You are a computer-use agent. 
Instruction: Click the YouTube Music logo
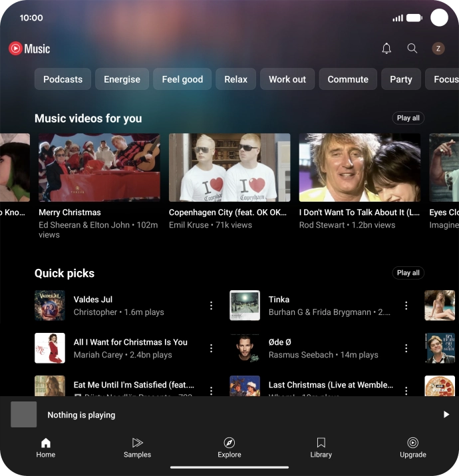(x=29, y=49)
